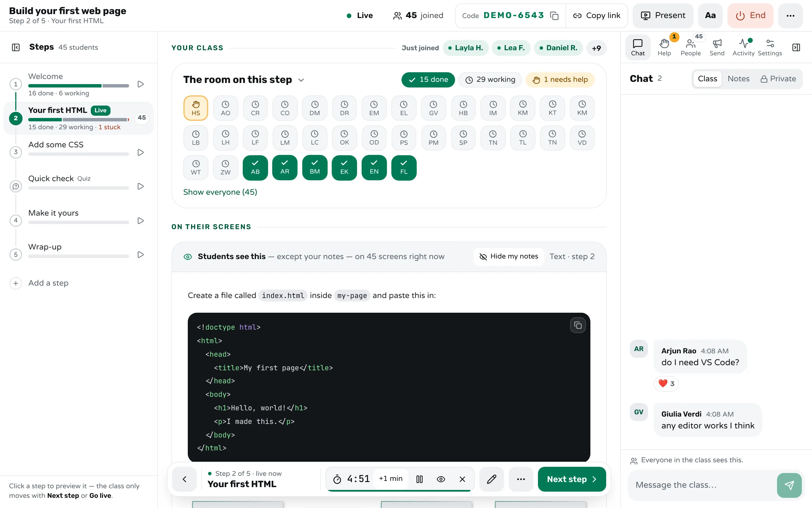Filter room by 29 working
Viewport: 812px width, 508px height.
(490, 80)
